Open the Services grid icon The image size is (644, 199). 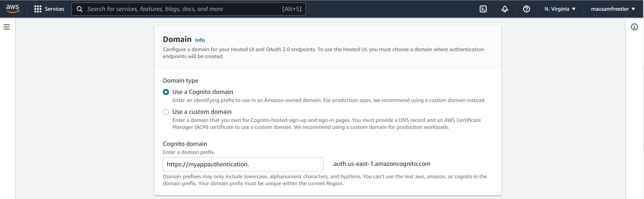[38, 9]
